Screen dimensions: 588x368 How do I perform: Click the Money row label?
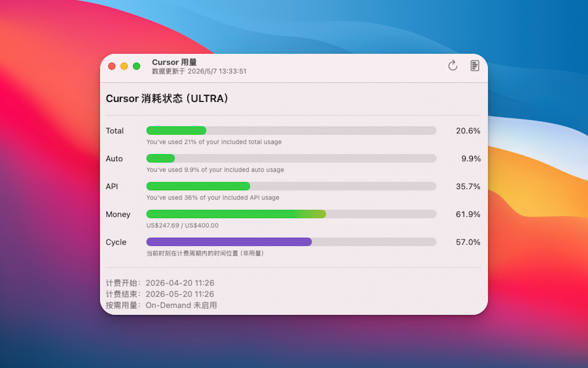pos(118,214)
